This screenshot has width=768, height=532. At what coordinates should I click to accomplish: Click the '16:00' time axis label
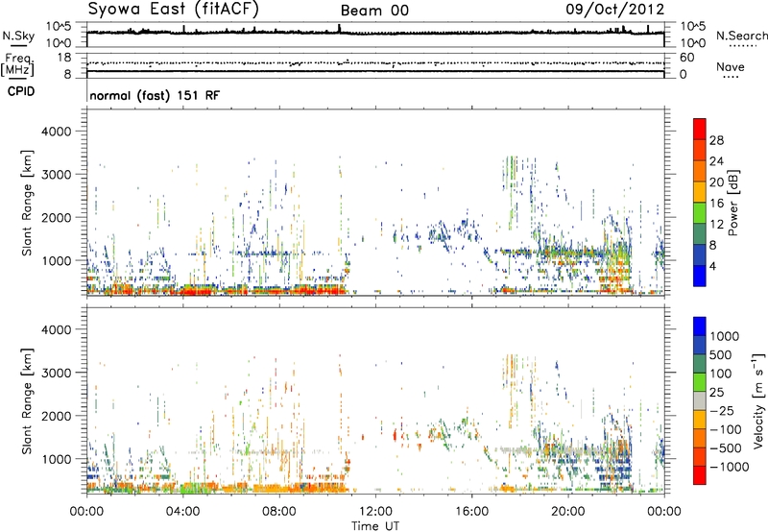coord(471,512)
